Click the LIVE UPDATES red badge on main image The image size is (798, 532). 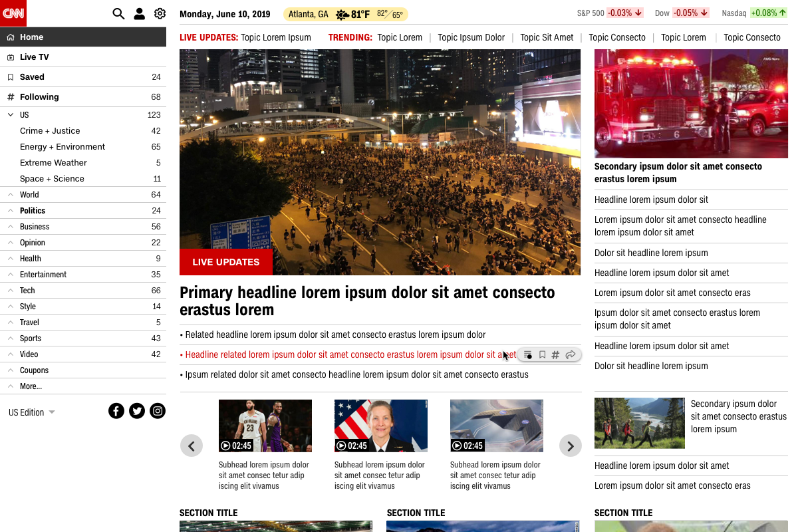pyautogui.click(x=226, y=262)
